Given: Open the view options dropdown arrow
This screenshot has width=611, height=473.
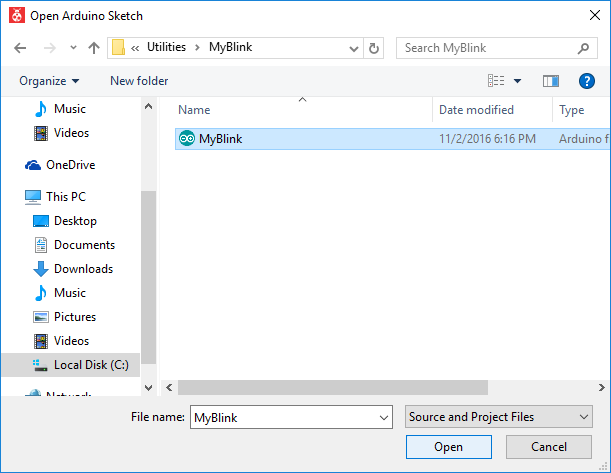Looking at the screenshot, I should pos(517,81).
